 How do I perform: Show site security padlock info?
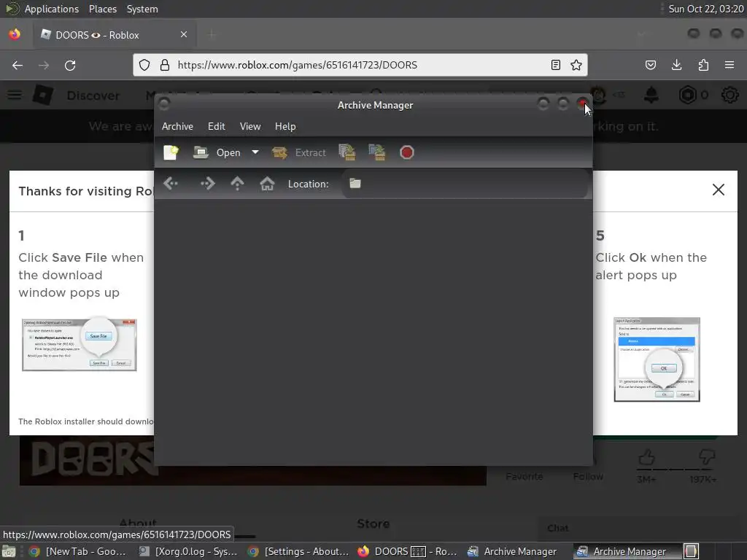click(165, 65)
